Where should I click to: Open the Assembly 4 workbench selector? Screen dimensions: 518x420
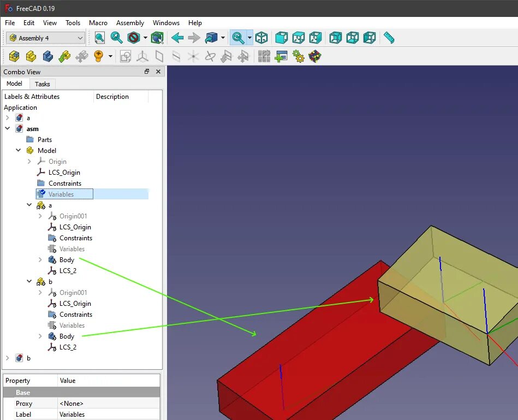tap(46, 38)
